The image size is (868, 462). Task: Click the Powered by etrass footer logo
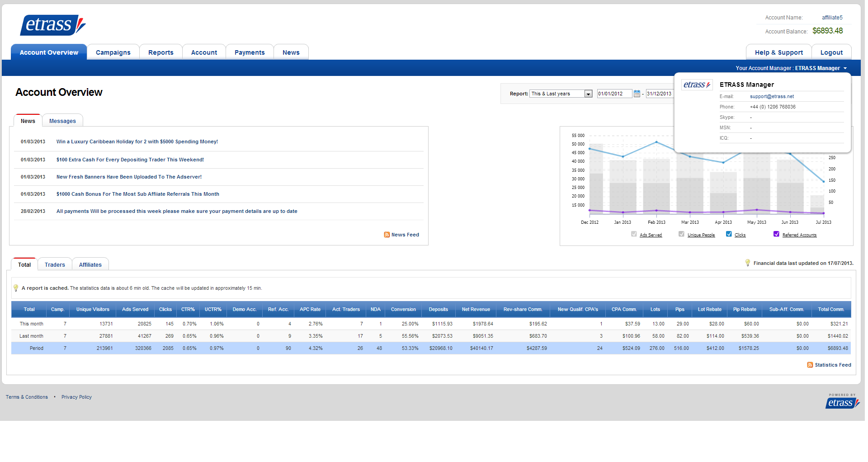tap(842, 401)
